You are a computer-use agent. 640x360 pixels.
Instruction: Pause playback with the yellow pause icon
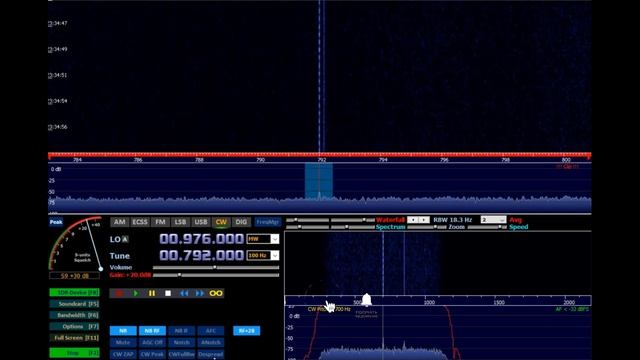(x=152, y=293)
